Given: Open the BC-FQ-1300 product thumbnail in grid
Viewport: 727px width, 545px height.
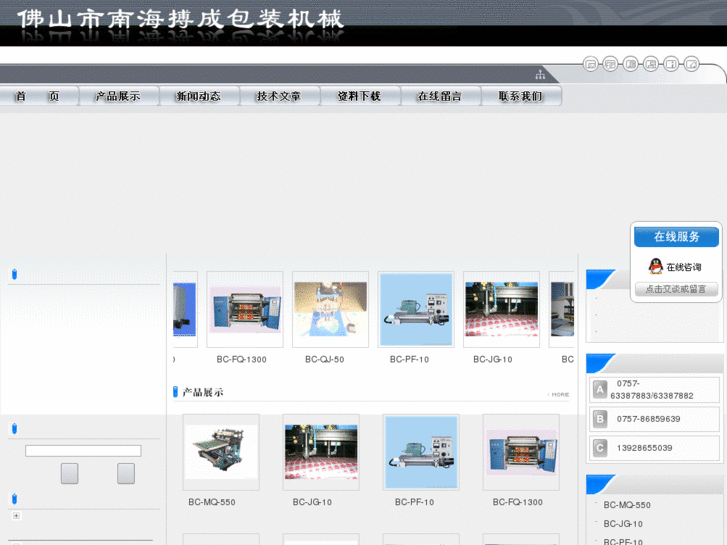Looking at the screenshot, I should pyautogui.click(x=521, y=452).
